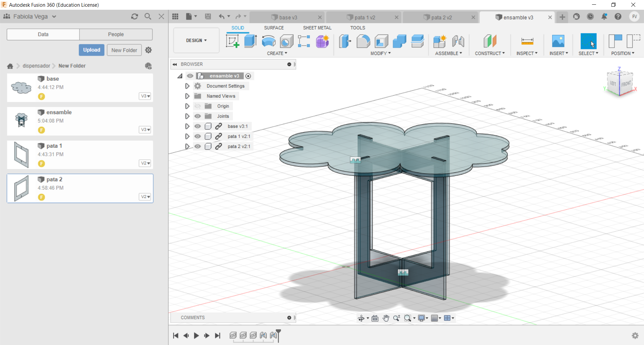The image size is (644, 345).
Task: Toggle the Origin folder visibility
Action: tap(198, 106)
